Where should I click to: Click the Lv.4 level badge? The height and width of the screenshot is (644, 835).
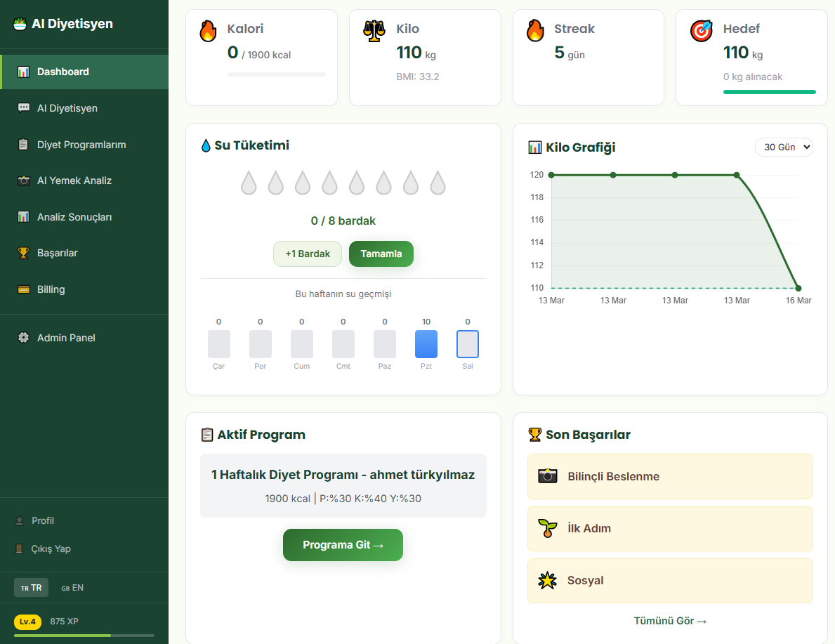[x=27, y=622]
